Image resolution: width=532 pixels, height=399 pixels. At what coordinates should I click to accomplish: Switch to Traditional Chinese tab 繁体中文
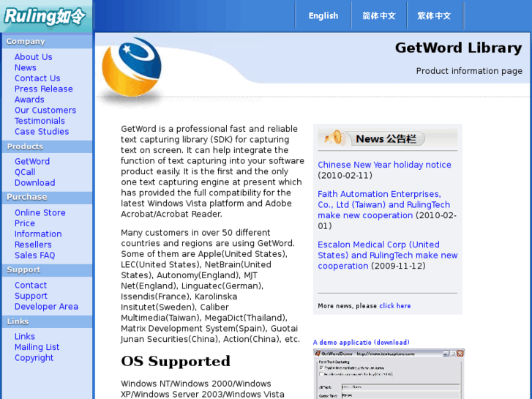click(434, 15)
